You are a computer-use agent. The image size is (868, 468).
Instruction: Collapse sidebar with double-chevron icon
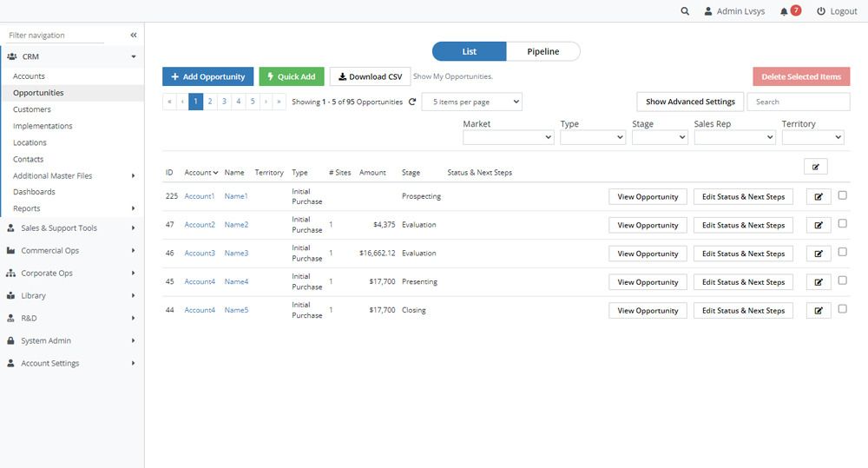[x=134, y=36]
